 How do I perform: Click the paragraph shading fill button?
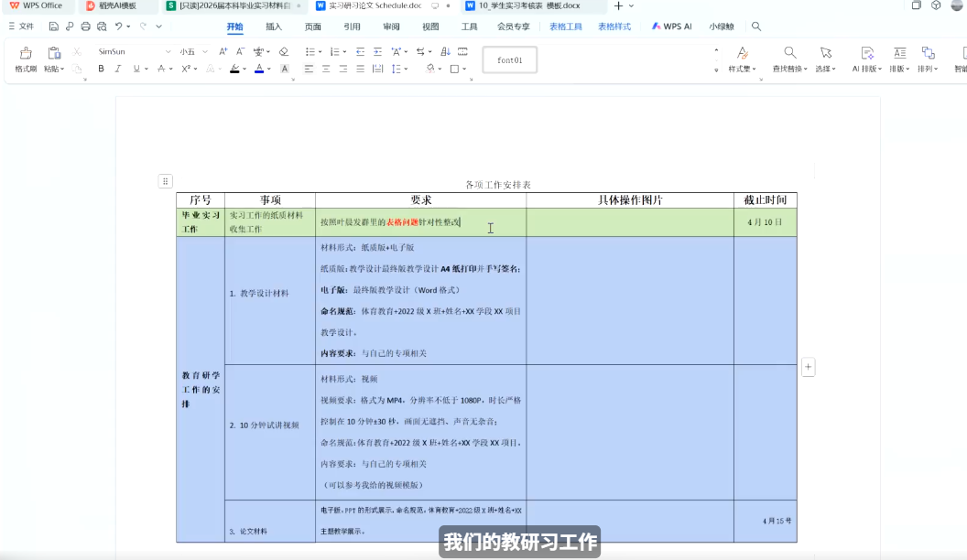tap(429, 69)
